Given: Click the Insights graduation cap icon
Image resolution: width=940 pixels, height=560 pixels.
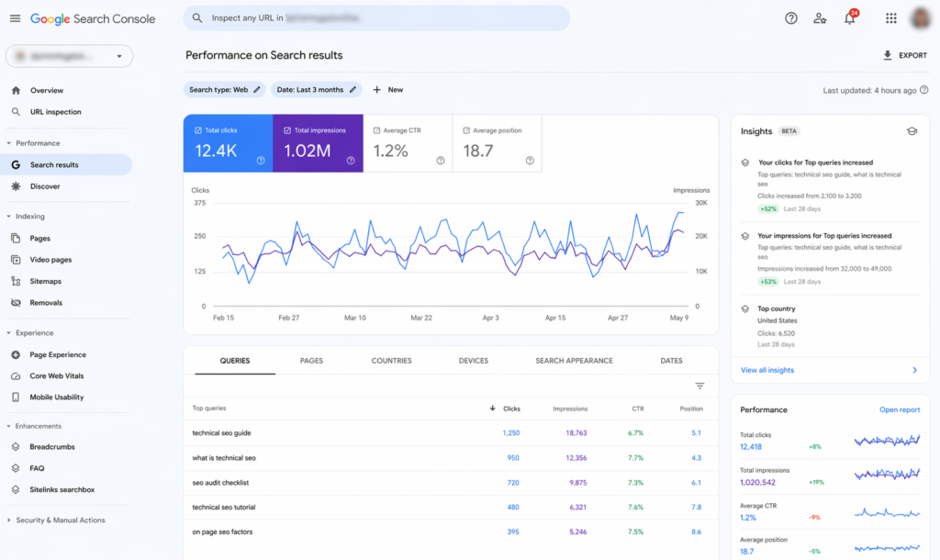Looking at the screenshot, I should [911, 131].
